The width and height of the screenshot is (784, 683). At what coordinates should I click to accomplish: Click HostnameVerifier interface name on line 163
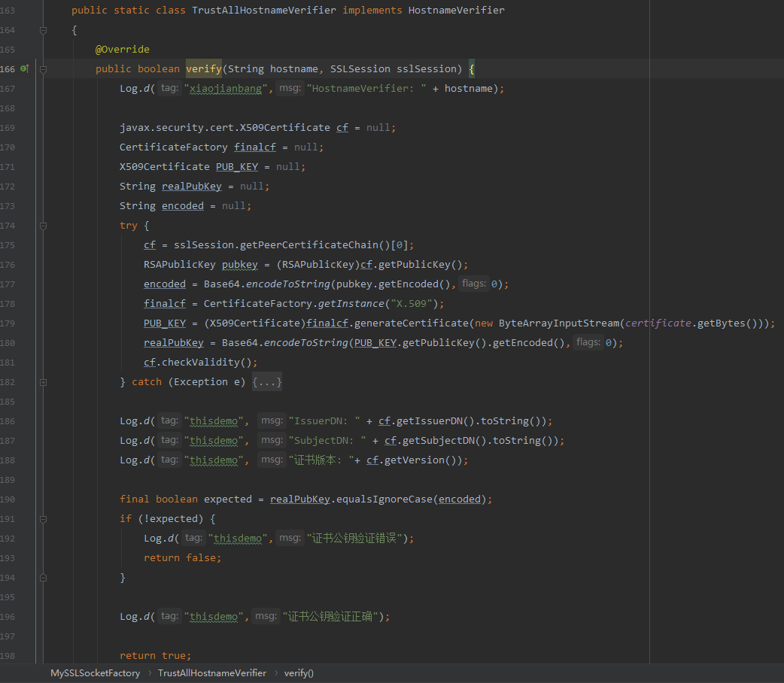pyautogui.click(x=457, y=10)
